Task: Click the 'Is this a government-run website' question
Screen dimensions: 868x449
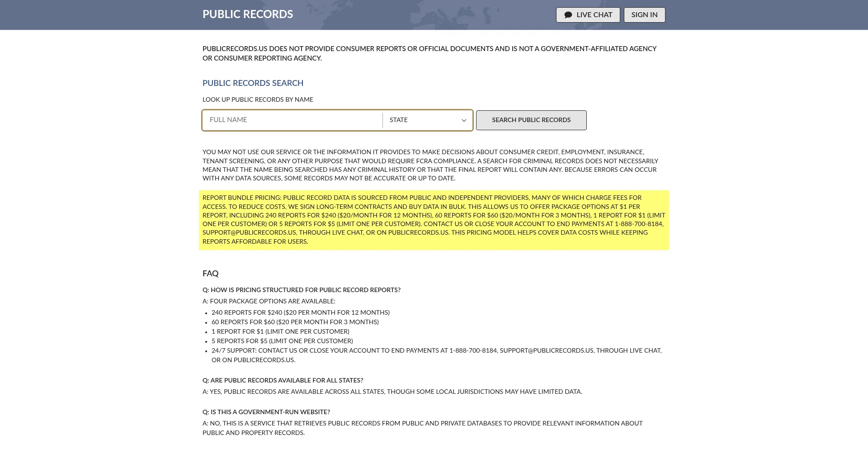Action: (266, 412)
